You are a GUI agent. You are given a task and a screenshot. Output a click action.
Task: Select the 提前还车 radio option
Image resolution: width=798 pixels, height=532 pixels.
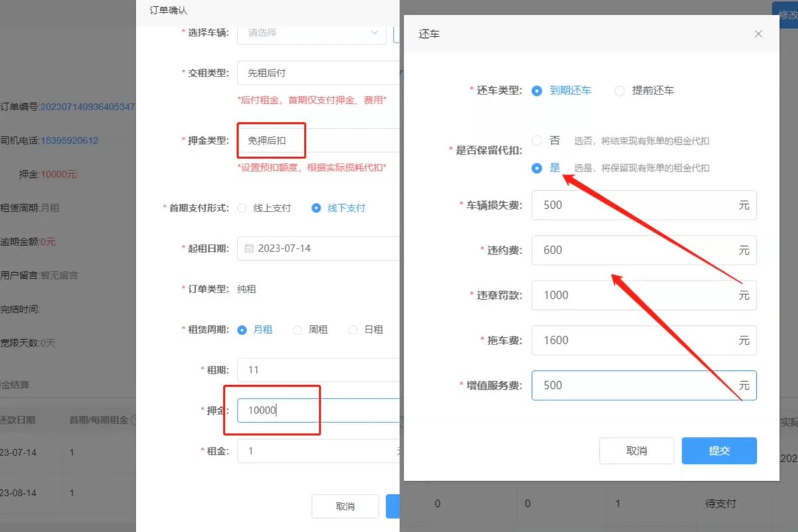coord(644,90)
